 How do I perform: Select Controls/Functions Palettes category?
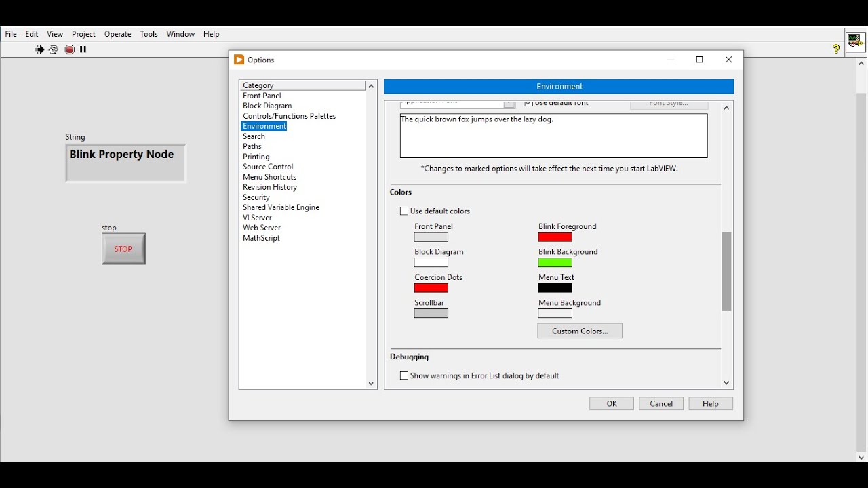(x=290, y=116)
